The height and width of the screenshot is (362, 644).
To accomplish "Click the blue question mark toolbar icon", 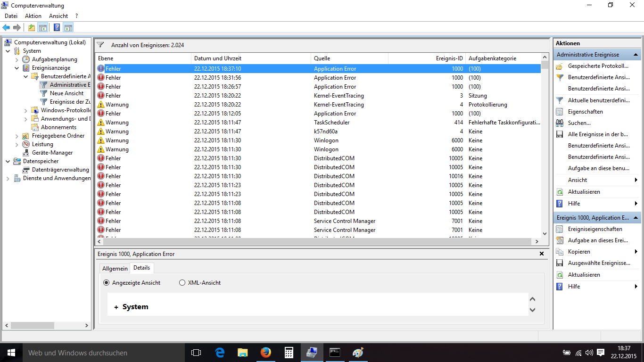I will click(x=57, y=27).
